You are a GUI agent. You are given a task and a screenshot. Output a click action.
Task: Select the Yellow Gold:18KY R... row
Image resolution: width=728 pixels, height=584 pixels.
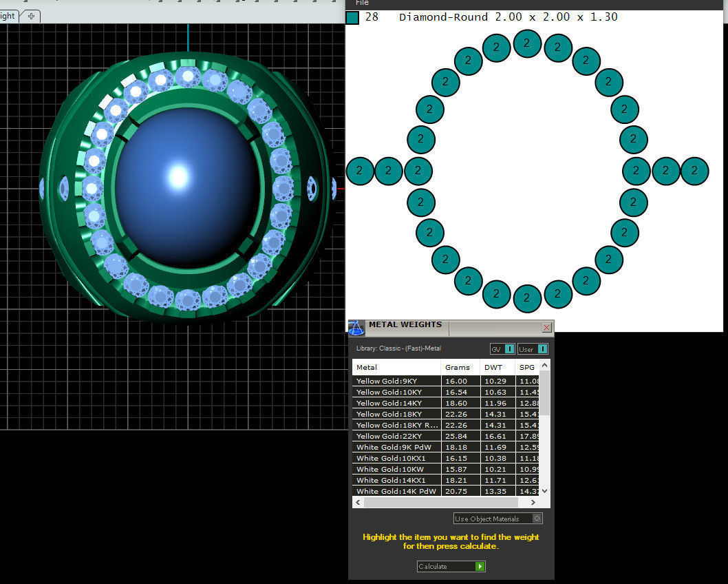(446, 425)
